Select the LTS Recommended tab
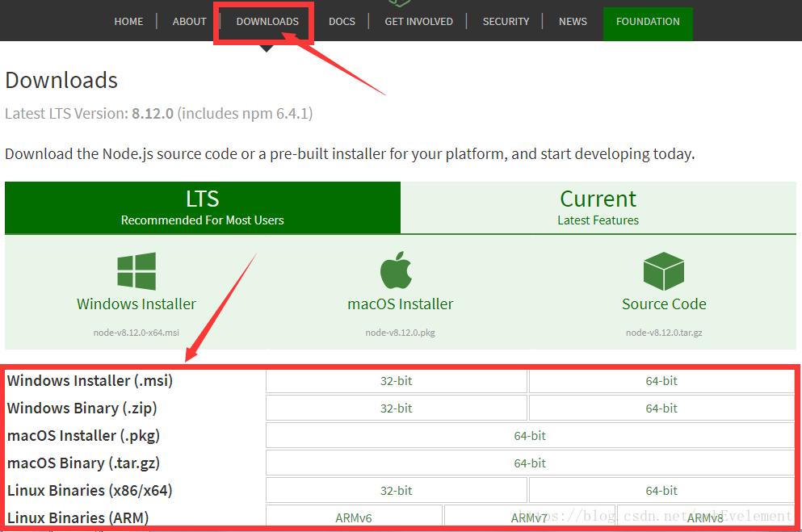This screenshot has height=532, width=802. click(x=203, y=207)
